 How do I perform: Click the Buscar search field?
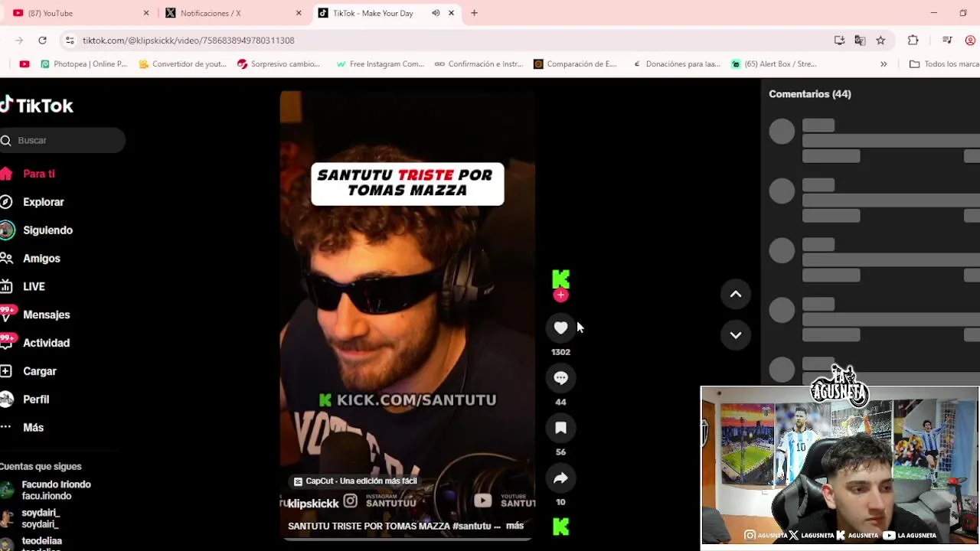[63, 140]
